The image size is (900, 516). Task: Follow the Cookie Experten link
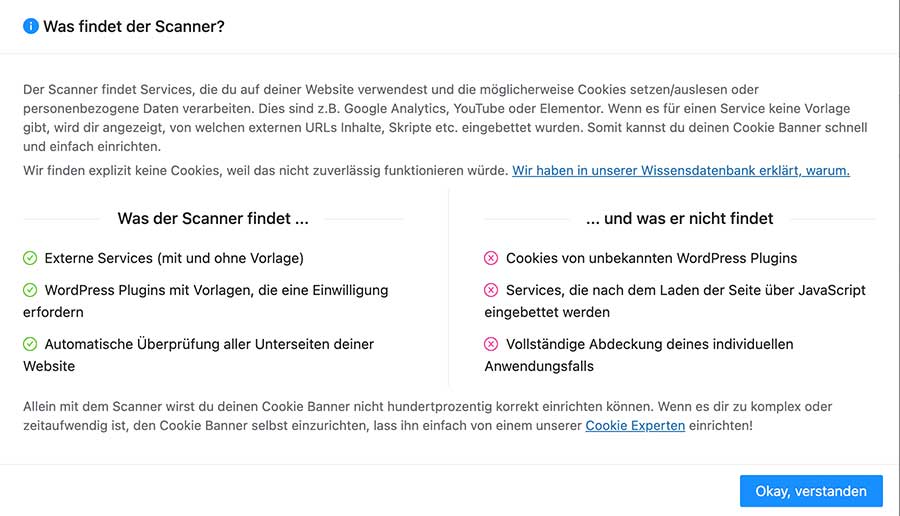635,425
